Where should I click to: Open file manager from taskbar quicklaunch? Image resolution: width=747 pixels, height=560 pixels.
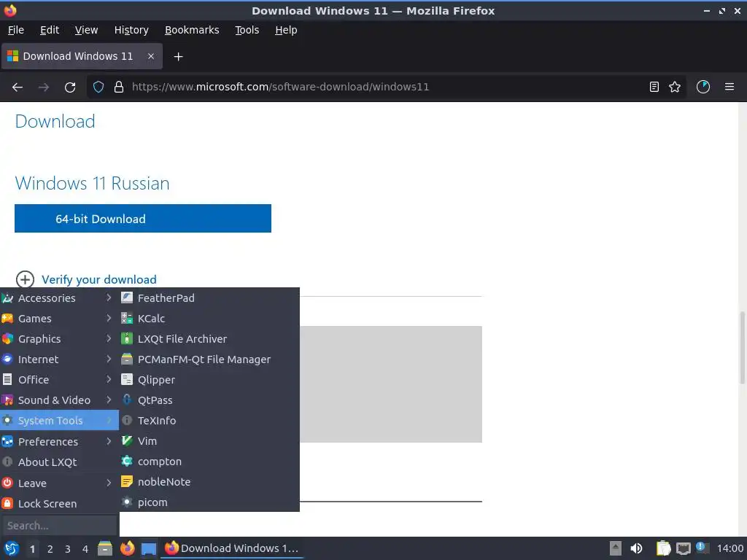click(105, 548)
